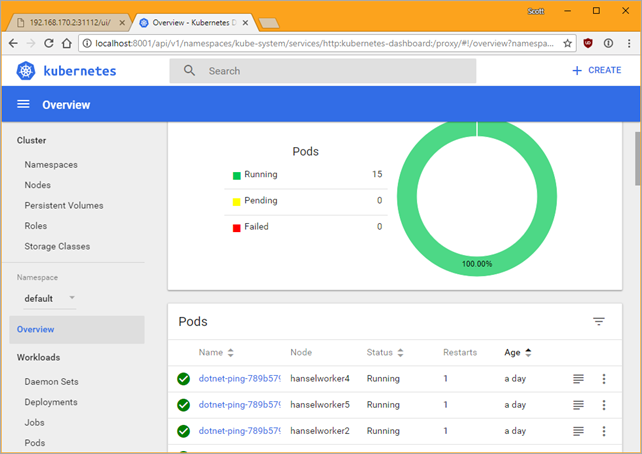
Task: Open dotnet-ping pod on hanselworker5
Action: tap(240, 405)
